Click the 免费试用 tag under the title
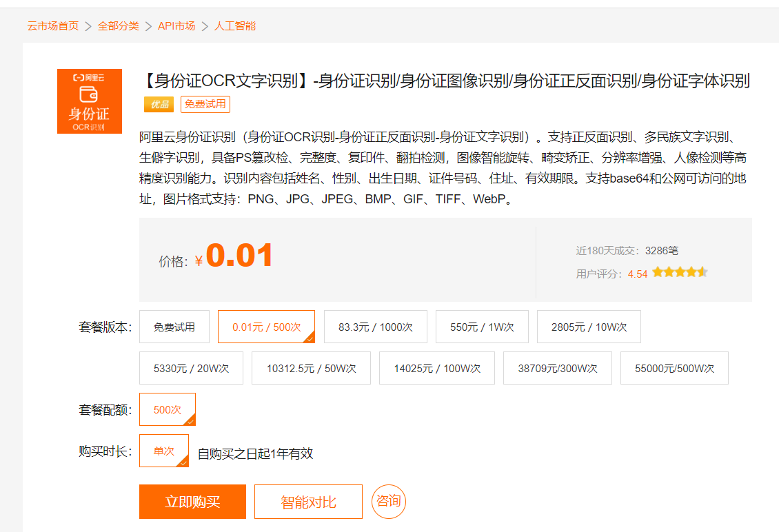 tap(205, 104)
